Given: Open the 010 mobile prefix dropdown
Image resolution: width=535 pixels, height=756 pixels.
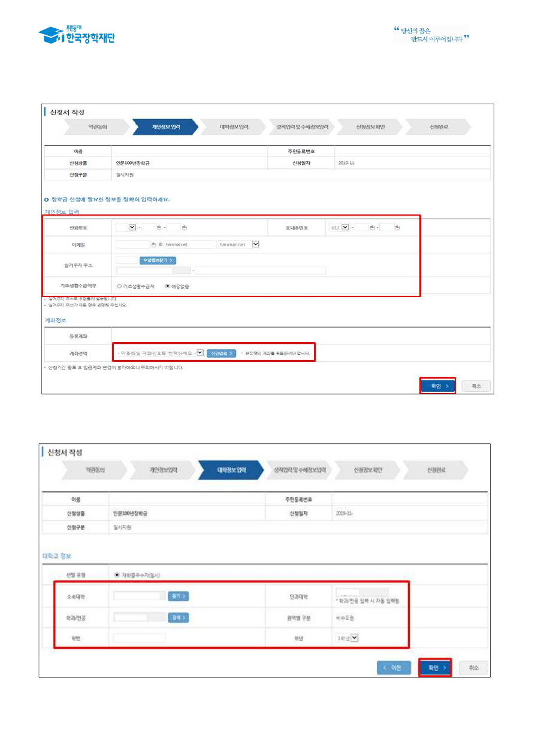Looking at the screenshot, I should 344,227.
